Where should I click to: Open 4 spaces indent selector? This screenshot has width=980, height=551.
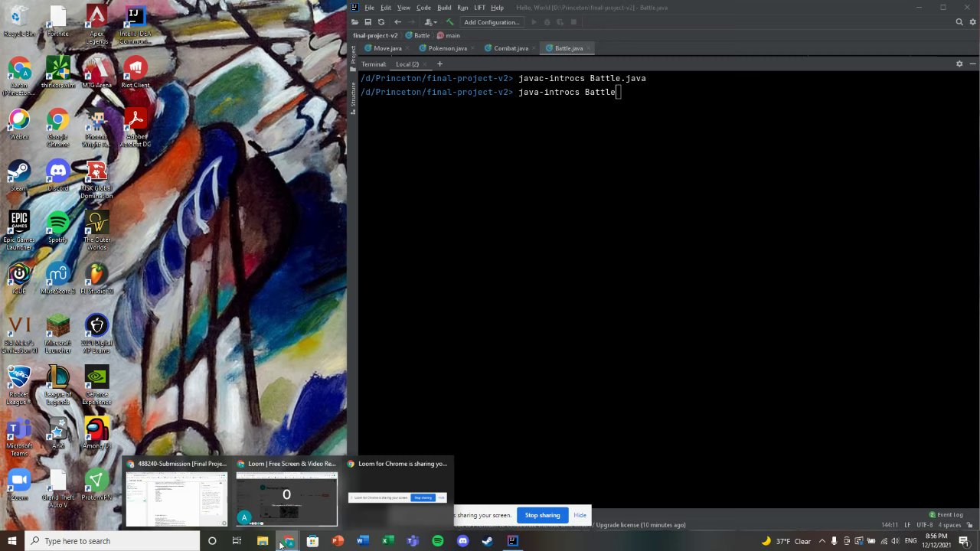(x=949, y=525)
